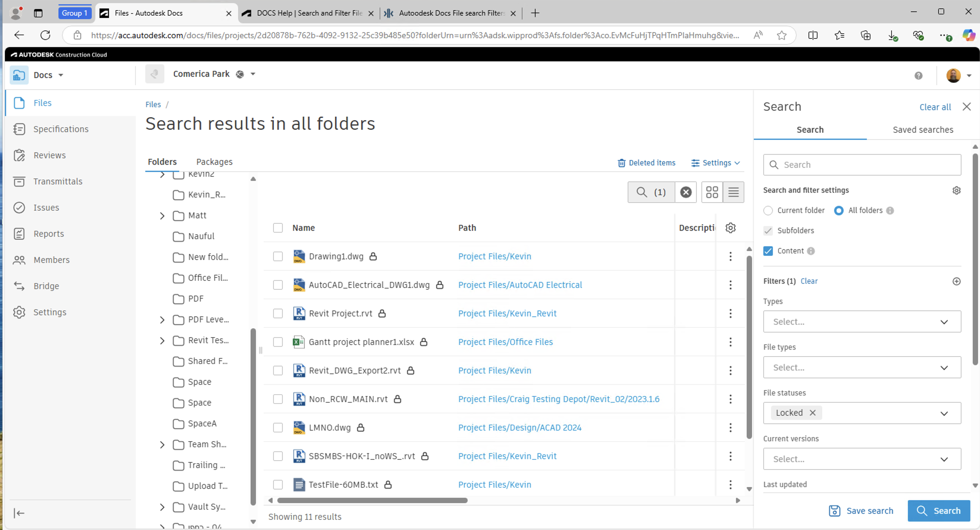The width and height of the screenshot is (980, 530).
Task: Open the table column settings gear
Action: 730,228
